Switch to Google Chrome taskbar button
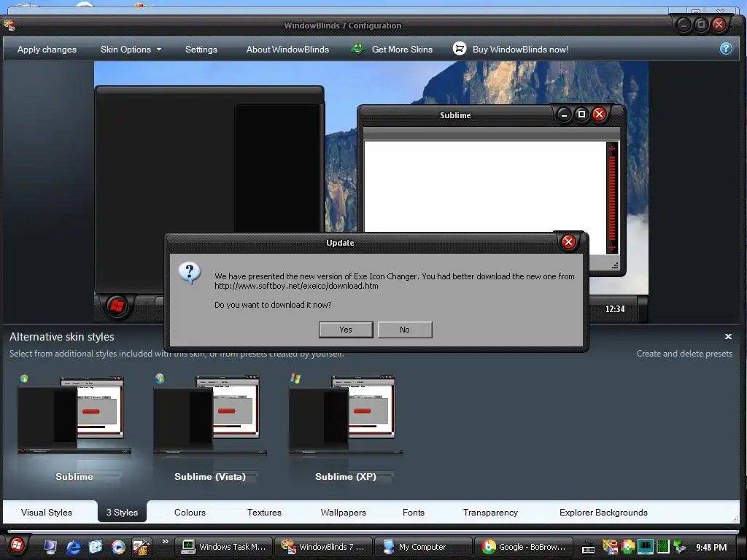The width and height of the screenshot is (747, 560). click(x=522, y=547)
